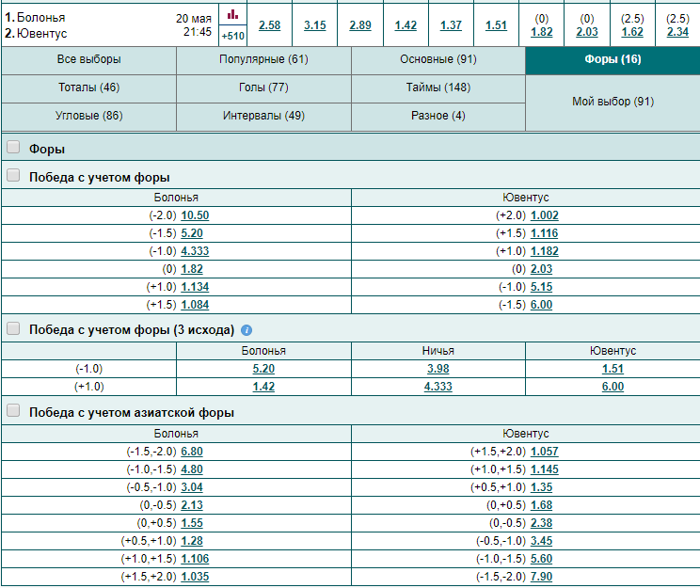Pick Ювентус (+2.0) odds 1.002
This screenshot has height=588, width=700.
544,215
